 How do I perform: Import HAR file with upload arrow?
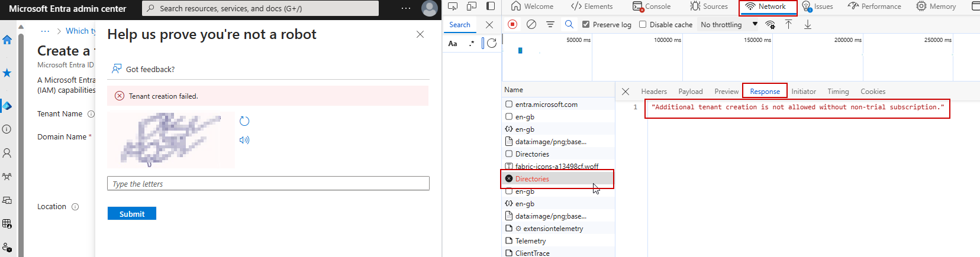[x=788, y=24]
